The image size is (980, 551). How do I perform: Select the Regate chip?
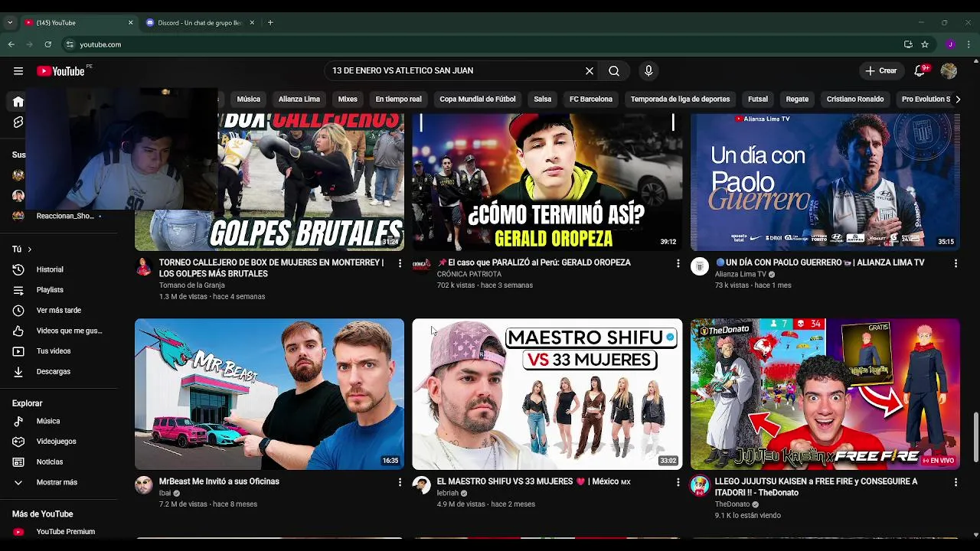click(x=797, y=99)
